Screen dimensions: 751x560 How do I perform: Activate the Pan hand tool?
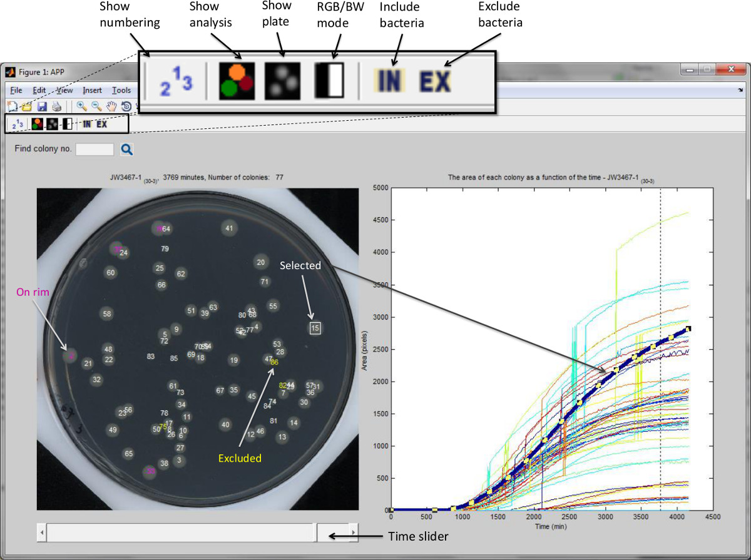point(111,106)
